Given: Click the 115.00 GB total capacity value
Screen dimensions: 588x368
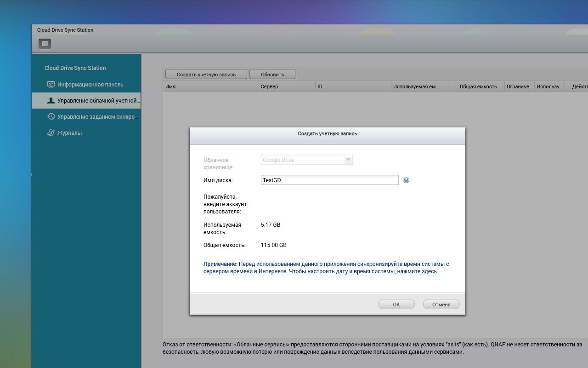Looking at the screenshot, I should 274,245.
